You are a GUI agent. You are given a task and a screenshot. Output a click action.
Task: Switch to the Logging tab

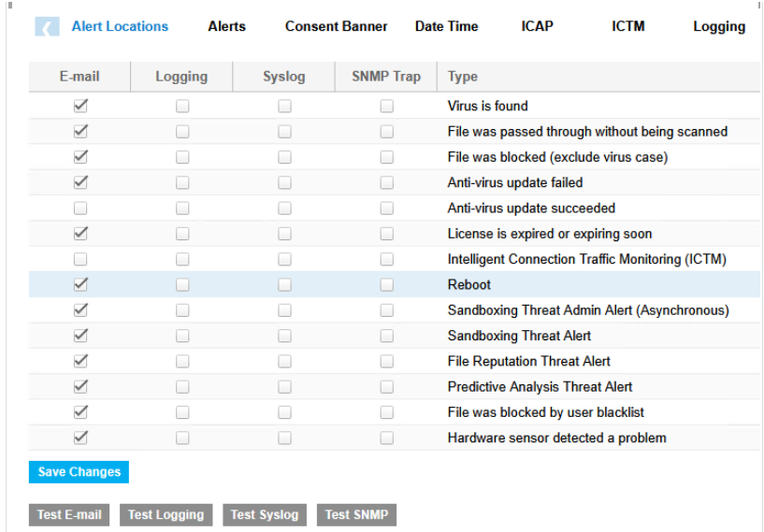pyautogui.click(x=718, y=26)
